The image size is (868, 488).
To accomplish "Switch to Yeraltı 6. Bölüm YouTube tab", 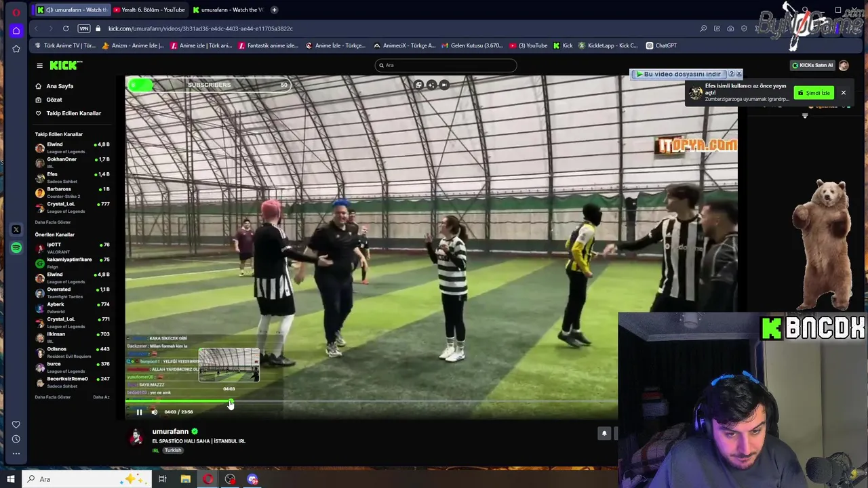I will (x=149, y=9).
